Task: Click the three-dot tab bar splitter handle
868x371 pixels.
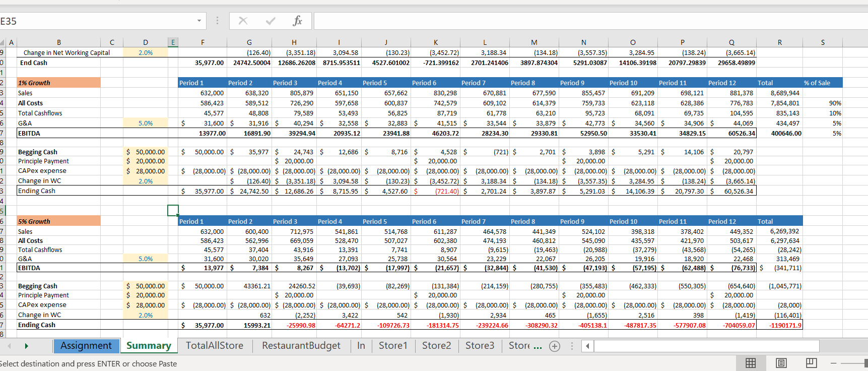Action: pyautogui.click(x=572, y=346)
